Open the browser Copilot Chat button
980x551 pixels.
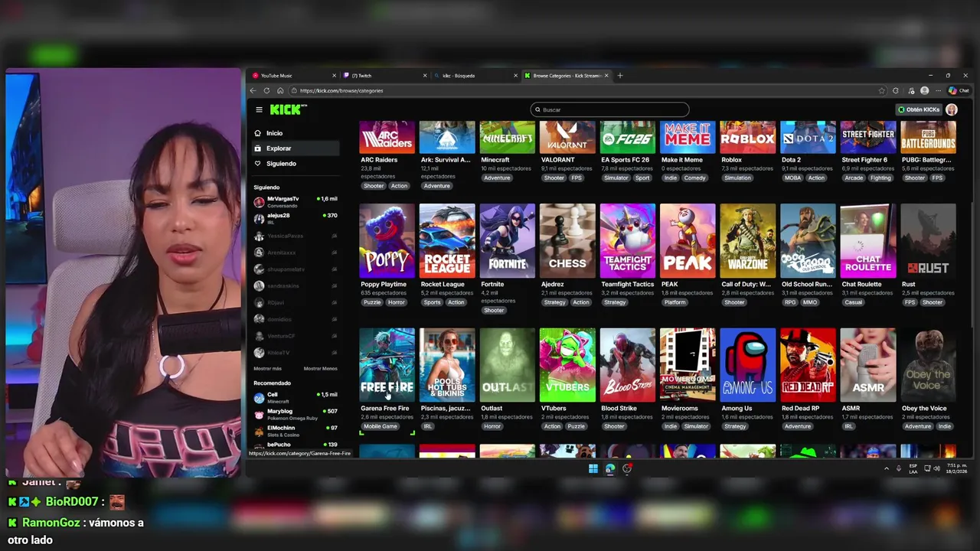(x=959, y=90)
